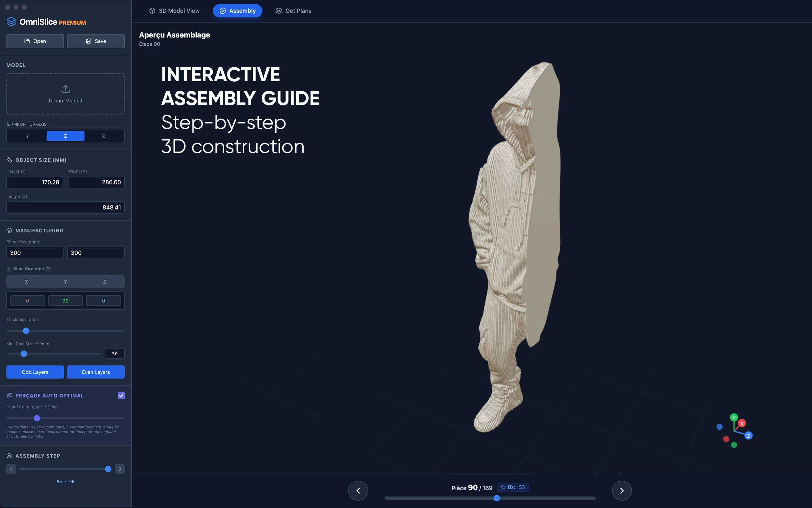The width and height of the screenshot is (812, 508).
Task: Switch to the 3D Model View tab
Action: pyautogui.click(x=174, y=11)
